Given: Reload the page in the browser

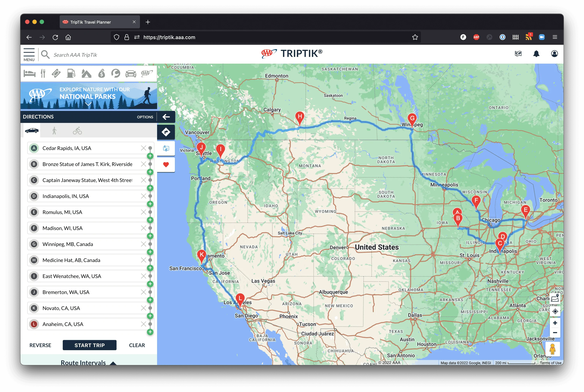Looking at the screenshot, I should (x=55, y=37).
